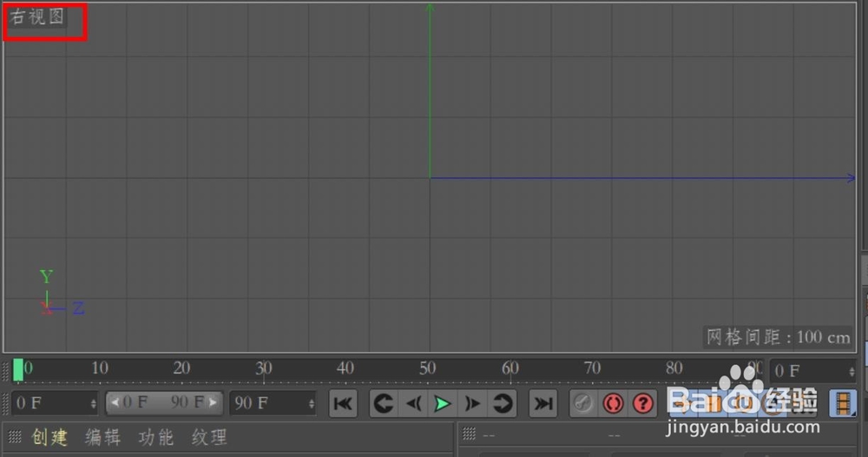Click the Go to End button
Viewport: 868px width, 457px height.
[543, 403]
